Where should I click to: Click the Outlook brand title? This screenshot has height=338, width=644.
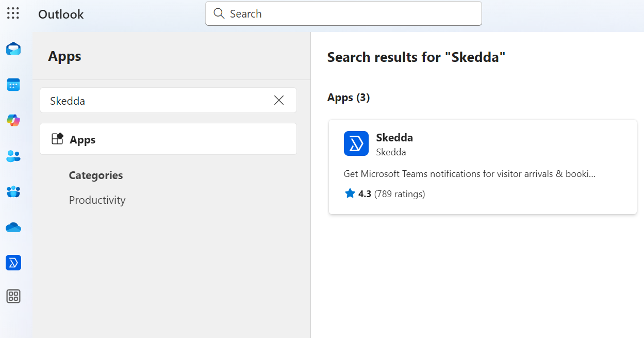(61, 14)
